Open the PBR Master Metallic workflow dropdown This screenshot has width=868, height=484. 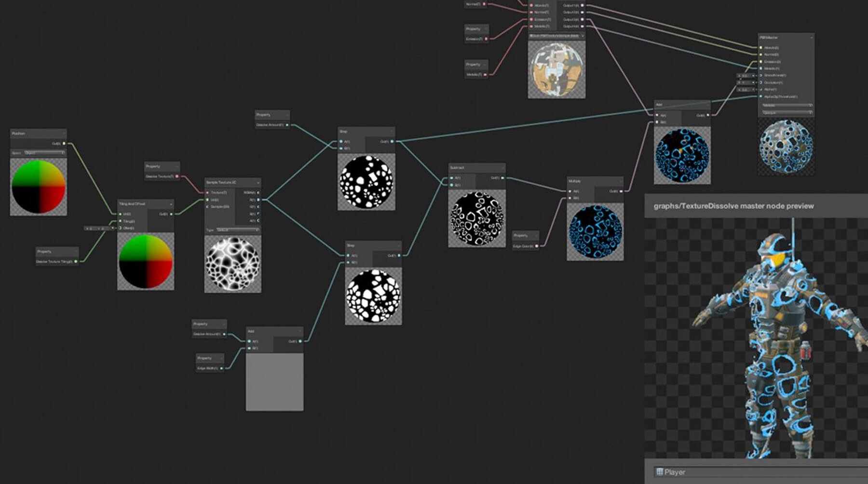pyautogui.click(x=787, y=105)
